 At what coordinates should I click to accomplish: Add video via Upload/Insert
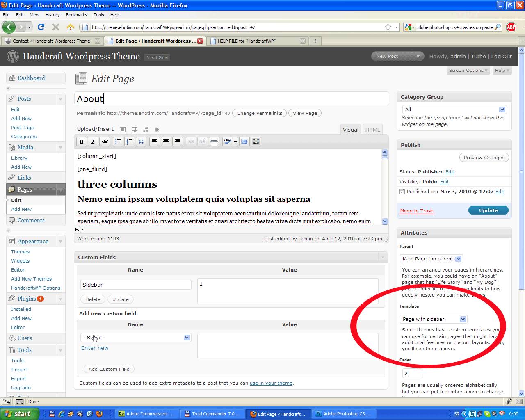(134, 129)
